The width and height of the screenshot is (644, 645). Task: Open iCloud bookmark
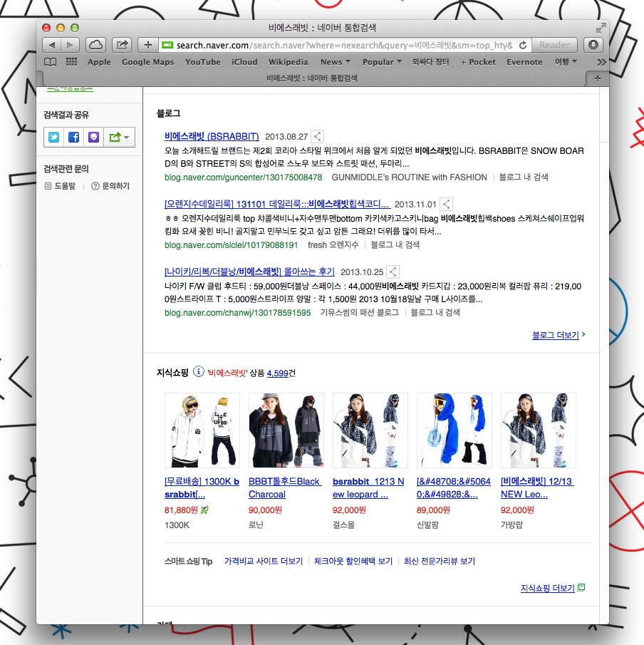click(244, 62)
